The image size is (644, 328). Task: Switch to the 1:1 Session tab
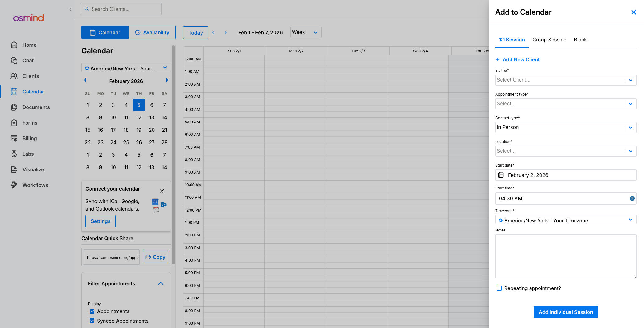click(512, 40)
